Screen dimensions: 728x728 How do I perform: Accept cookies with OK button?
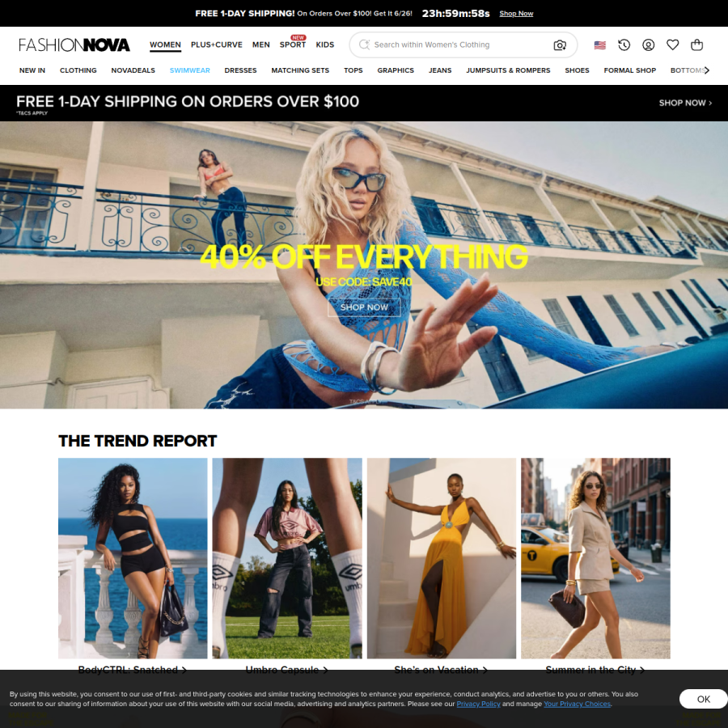703,699
